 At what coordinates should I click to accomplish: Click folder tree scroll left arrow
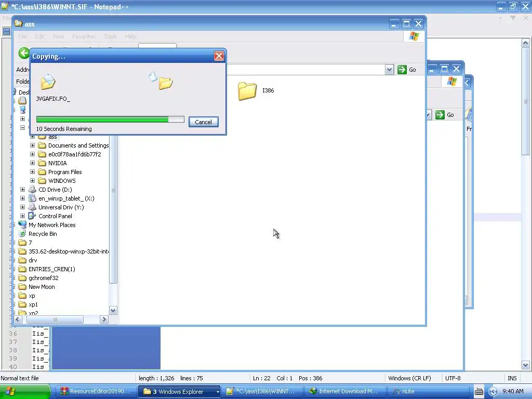pos(18,320)
